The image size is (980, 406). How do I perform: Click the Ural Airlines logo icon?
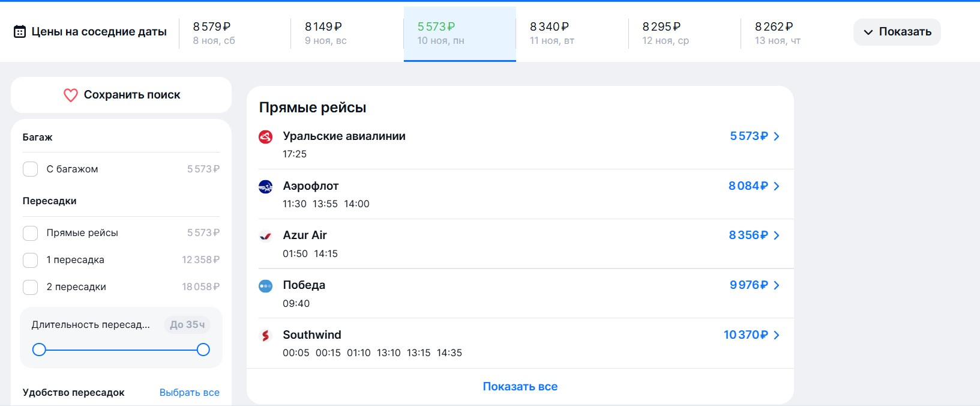(x=265, y=137)
